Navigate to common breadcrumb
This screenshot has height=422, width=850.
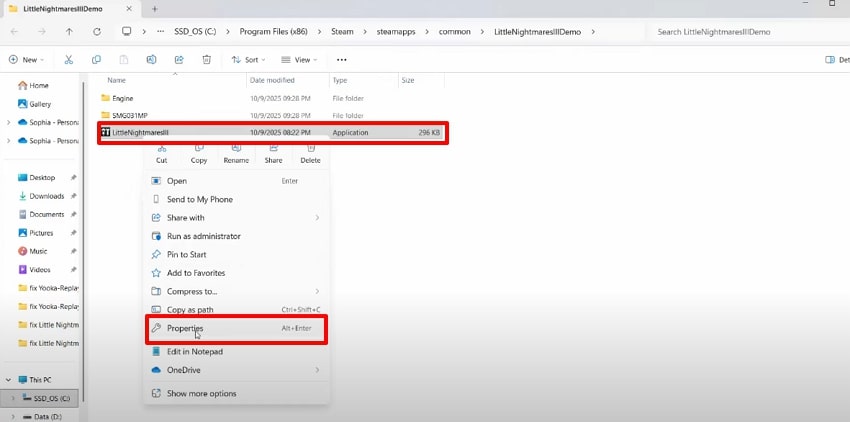click(454, 31)
